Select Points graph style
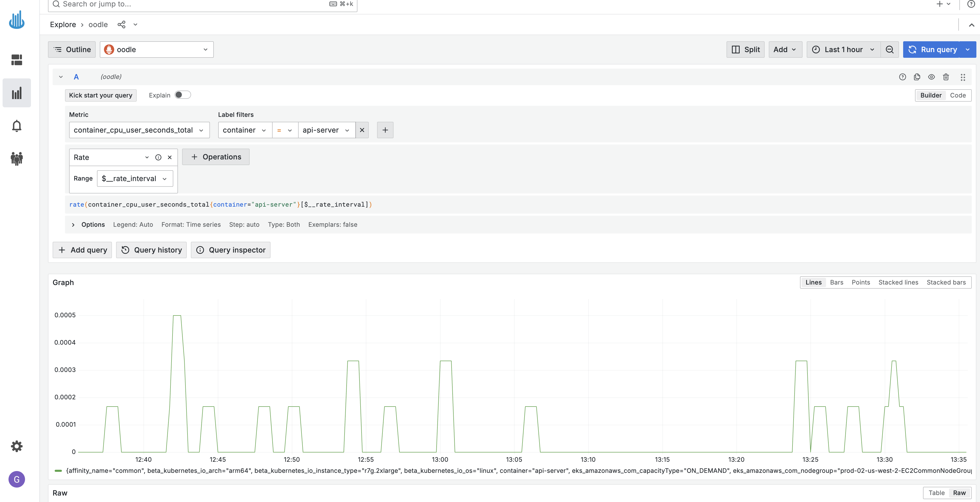Image resolution: width=980 pixels, height=502 pixels. point(861,282)
